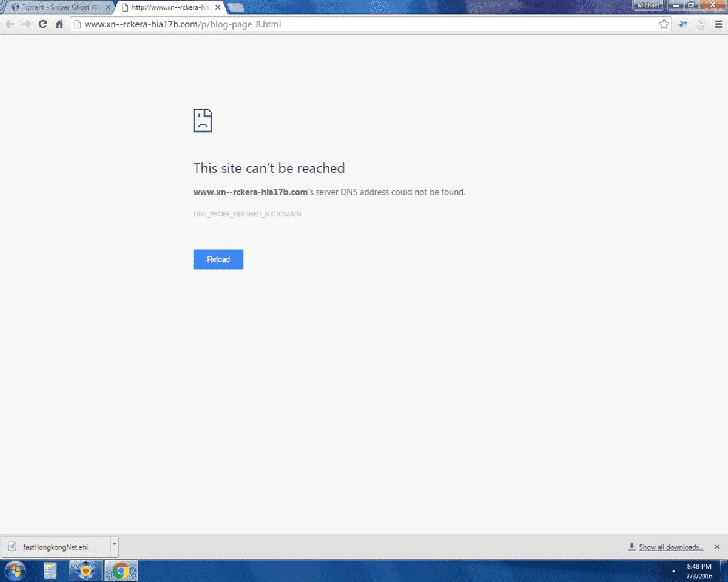Reload the page with the toolbar refresh icon
Viewport: 728px width, 582px height.
click(x=42, y=24)
